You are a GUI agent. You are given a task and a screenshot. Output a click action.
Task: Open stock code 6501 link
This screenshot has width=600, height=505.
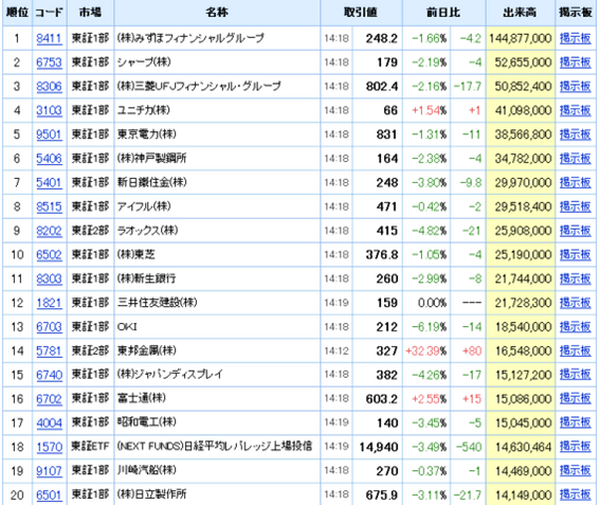tap(49, 495)
